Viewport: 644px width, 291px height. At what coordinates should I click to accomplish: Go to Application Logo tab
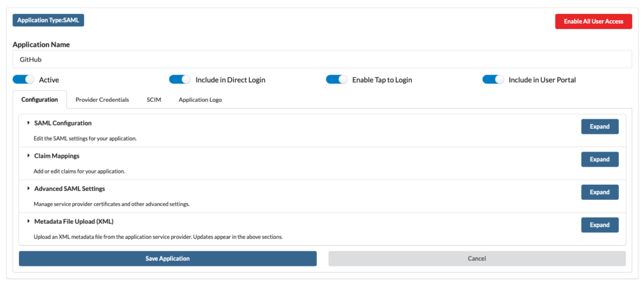(x=200, y=100)
